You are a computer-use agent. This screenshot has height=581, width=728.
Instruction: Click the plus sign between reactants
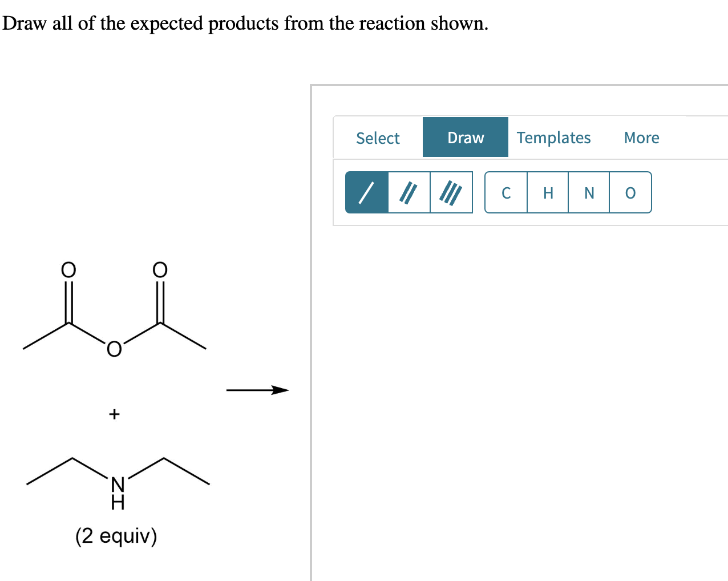click(x=114, y=414)
